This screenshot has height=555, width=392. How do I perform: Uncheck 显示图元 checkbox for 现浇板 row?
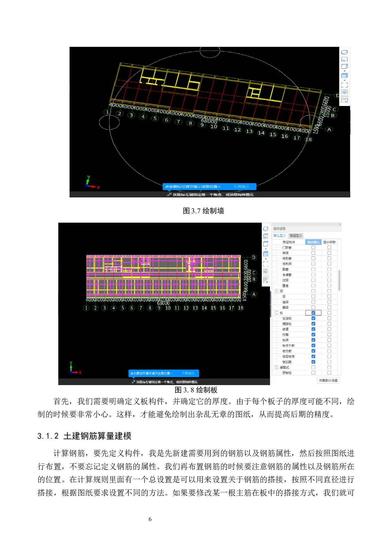(x=313, y=318)
